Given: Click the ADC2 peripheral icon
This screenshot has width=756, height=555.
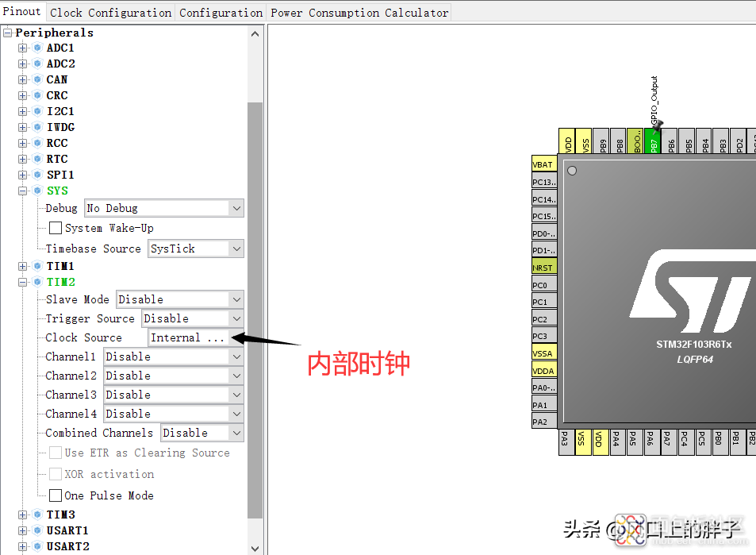Looking at the screenshot, I should pyautogui.click(x=37, y=64).
